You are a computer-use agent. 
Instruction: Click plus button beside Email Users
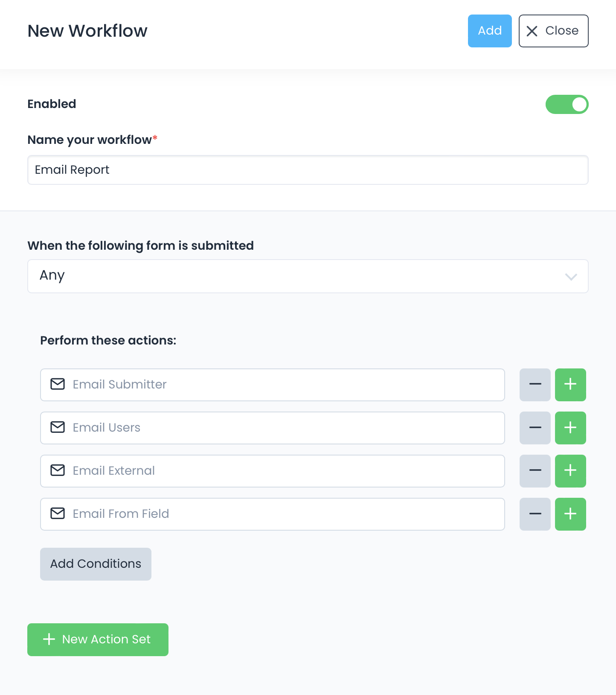coord(570,428)
